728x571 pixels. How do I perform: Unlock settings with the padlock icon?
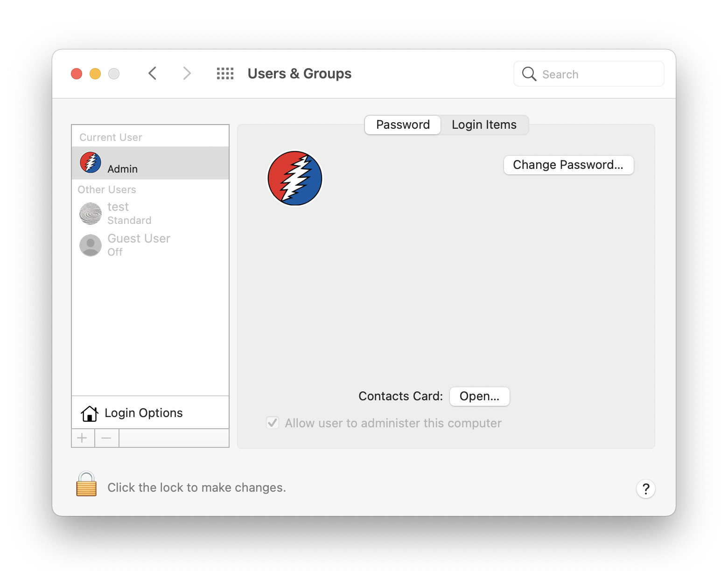click(86, 484)
